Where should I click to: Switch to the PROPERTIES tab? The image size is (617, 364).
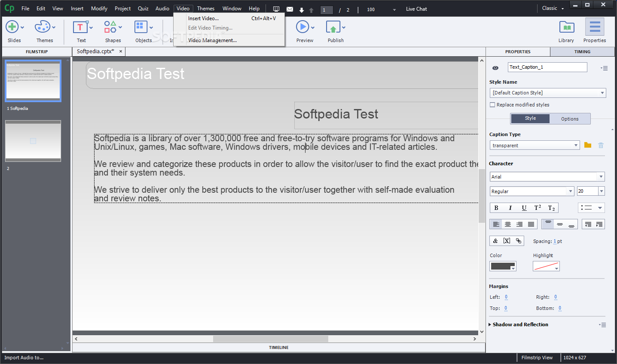(518, 52)
